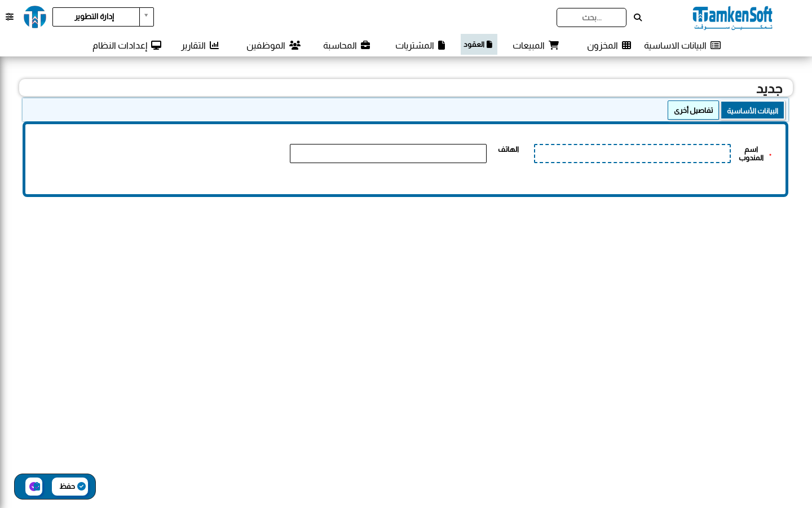Open the إعدادات النظام system settings menu
Image resolution: width=812 pixels, height=508 pixels.
point(127,45)
